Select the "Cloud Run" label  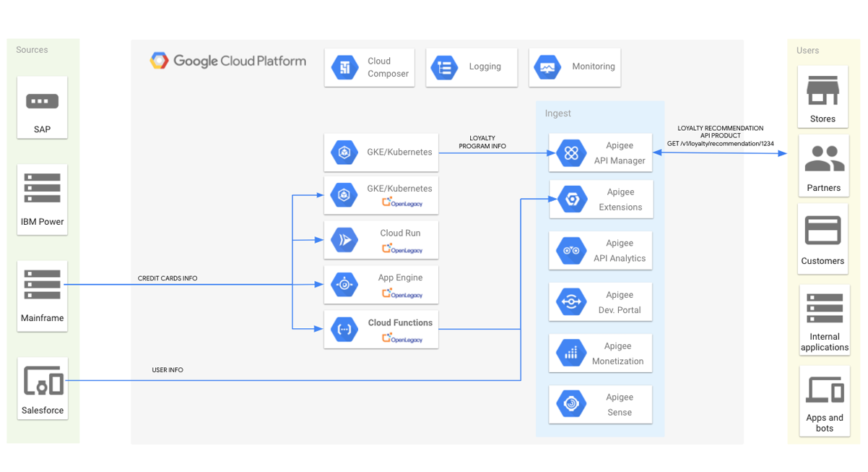[400, 233]
